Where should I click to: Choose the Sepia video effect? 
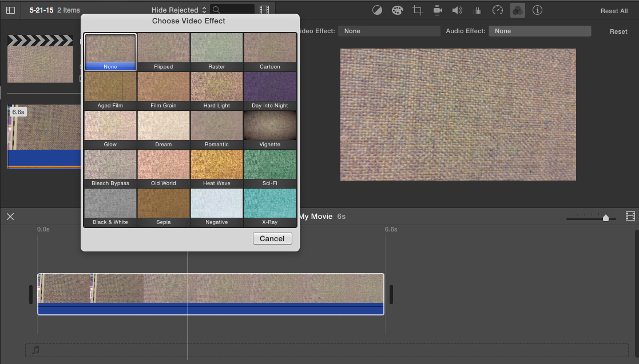(164, 207)
